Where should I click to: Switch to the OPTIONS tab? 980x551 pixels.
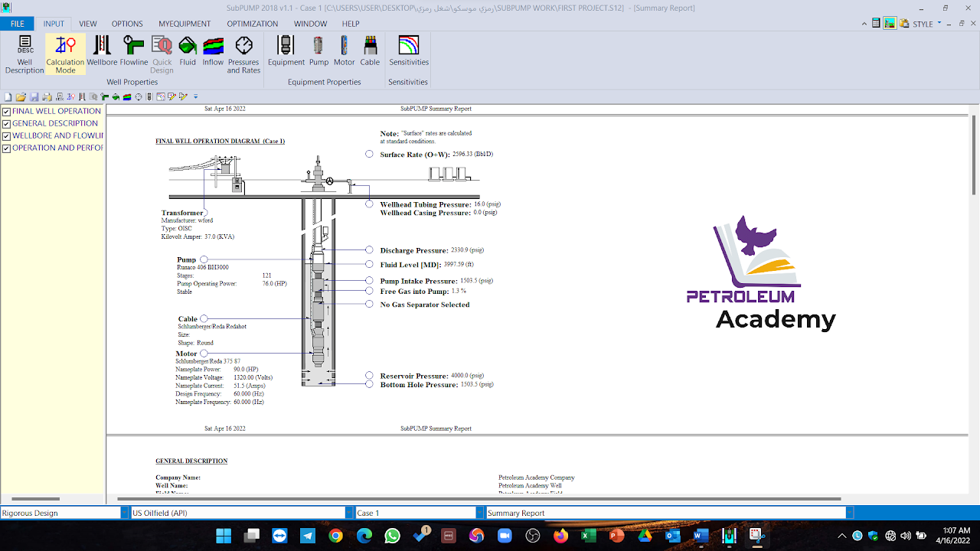(127, 24)
